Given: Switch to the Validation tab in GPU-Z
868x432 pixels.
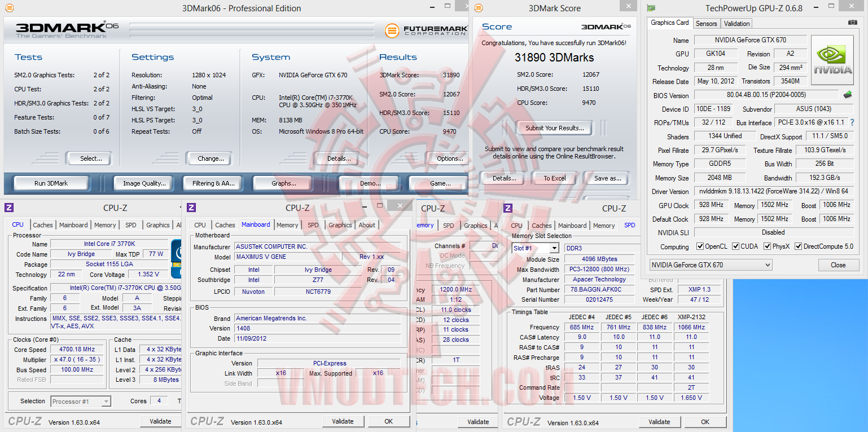Looking at the screenshot, I should click(737, 24).
